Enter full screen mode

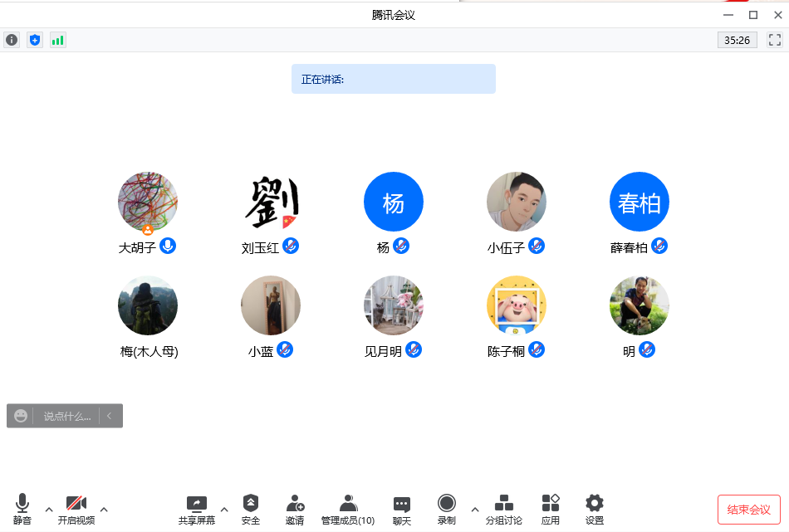tap(774, 40)
